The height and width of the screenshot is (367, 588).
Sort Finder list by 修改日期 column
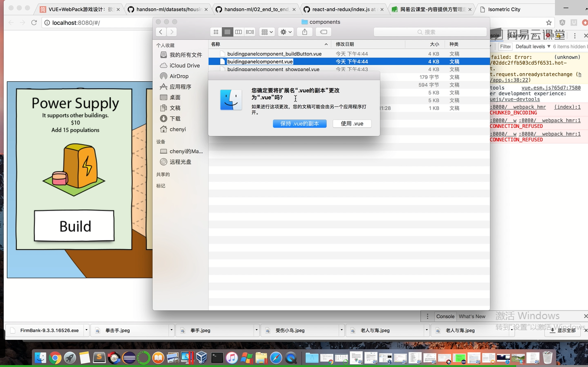pyautogui.click(x=368, y=44)
